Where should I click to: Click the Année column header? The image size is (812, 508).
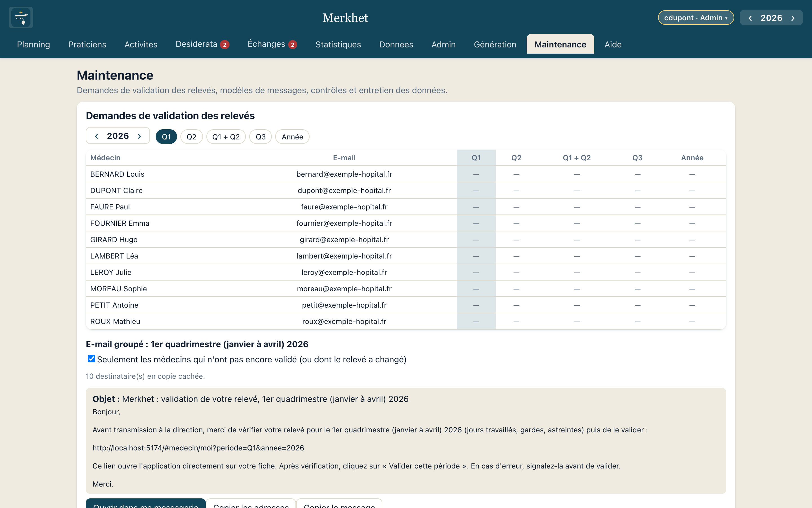(x=692, y=157)
